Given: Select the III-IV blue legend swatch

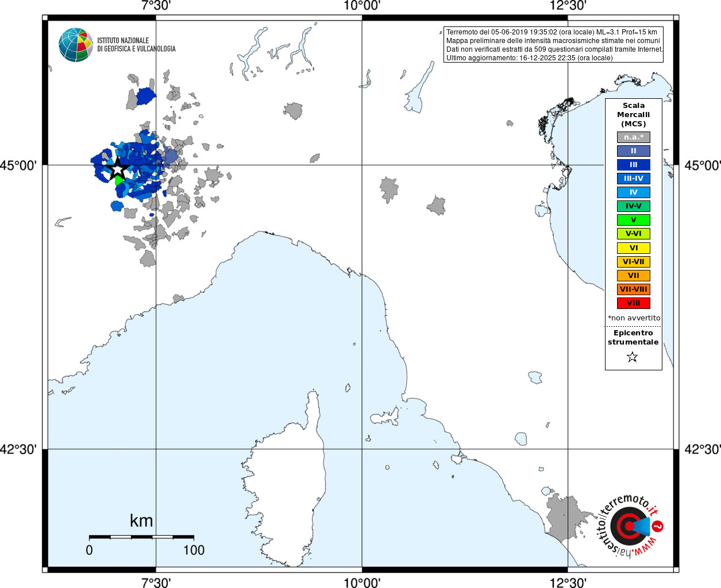Looking at the screenshot, I should pyautogui.click(x=634, y=179).
